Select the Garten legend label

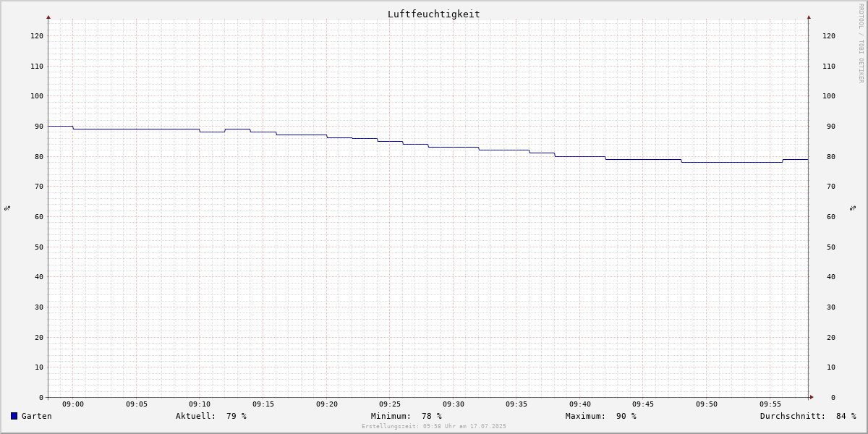tap(37, 416)
